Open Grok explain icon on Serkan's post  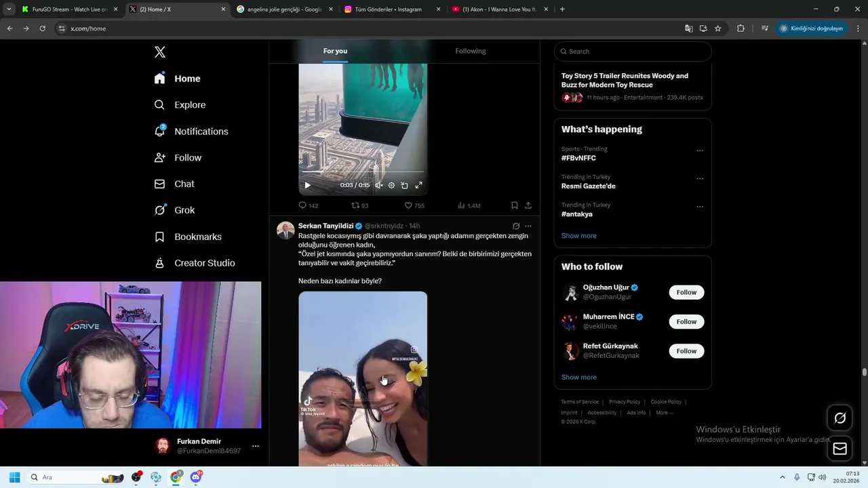coord(516,226)
